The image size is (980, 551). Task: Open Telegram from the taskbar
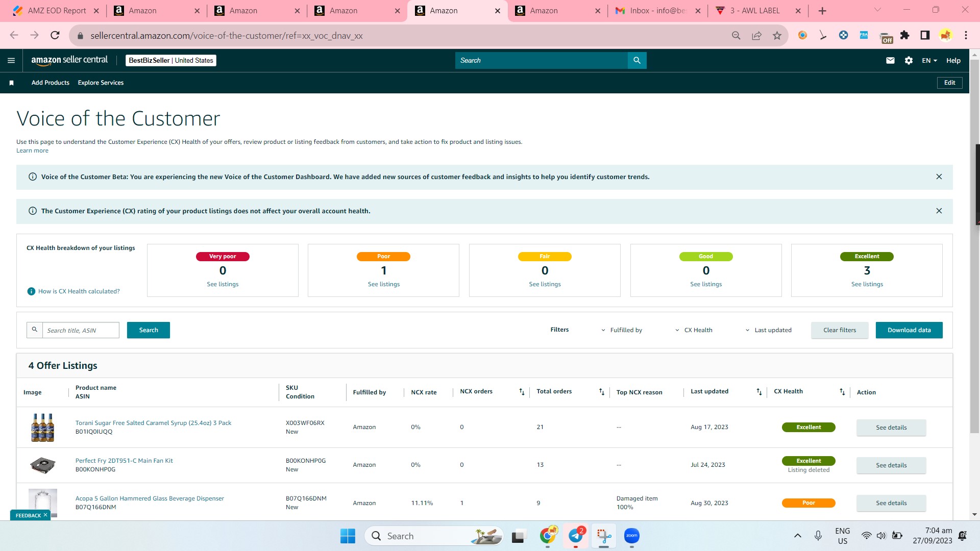pos(576,536)
